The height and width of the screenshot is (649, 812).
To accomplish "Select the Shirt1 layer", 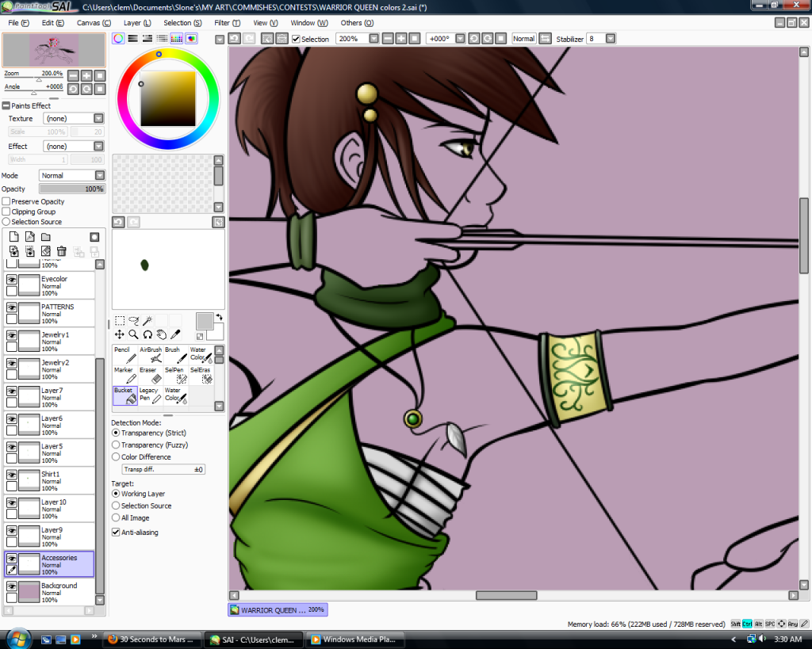I will (50, 480).
